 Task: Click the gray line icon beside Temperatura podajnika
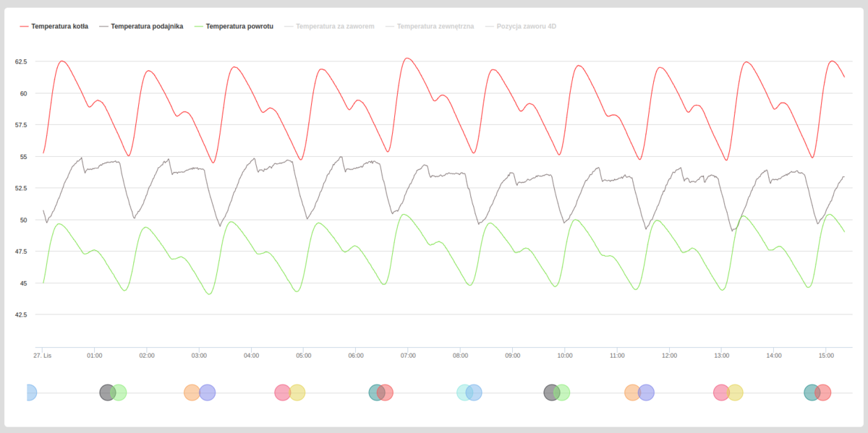(103, 26)
